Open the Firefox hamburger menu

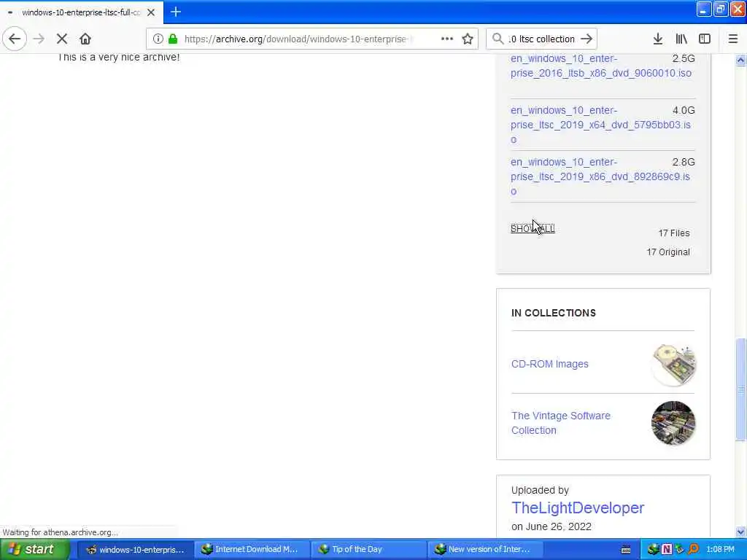(733, 39)
